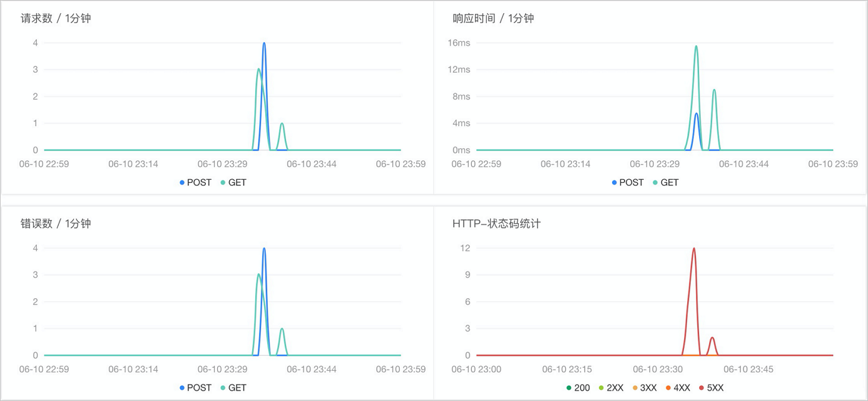Click the HTTP-状态码统计 chart title
The width and height of the screenshot is (868, 401).
click(x=496, y=224)
